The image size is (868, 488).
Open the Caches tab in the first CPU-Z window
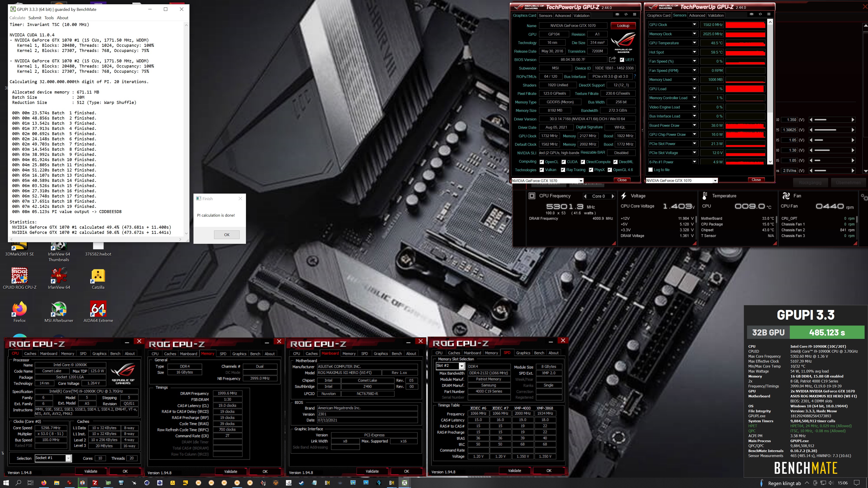coord(30,354)
